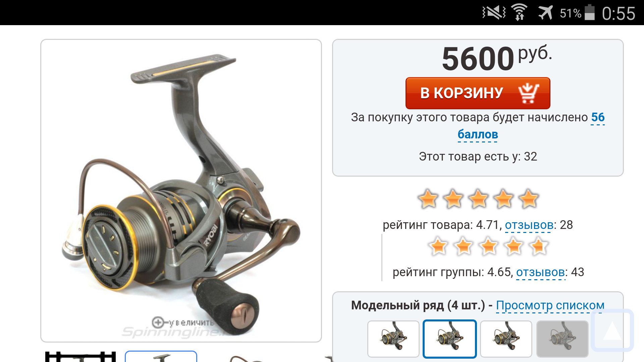
Task: Tap the shopping cart icon on the В КОРЗИНУ button
Action: point(529,93)
